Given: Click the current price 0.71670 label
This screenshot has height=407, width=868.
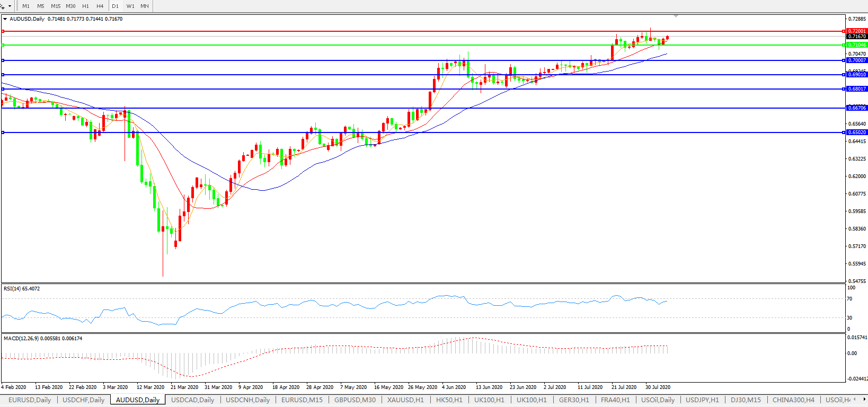Looking at the screenshot, I should 856,37.
